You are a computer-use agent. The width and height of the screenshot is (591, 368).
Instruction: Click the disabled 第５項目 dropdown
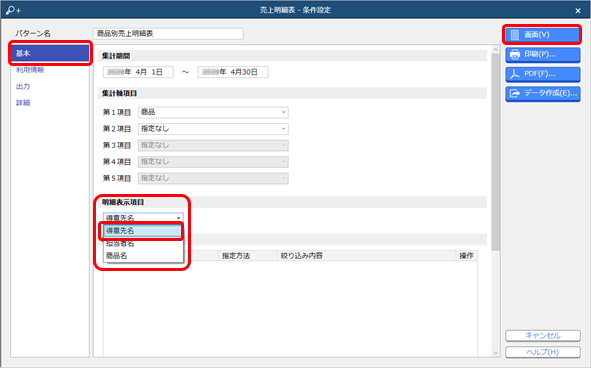[213, 178]
